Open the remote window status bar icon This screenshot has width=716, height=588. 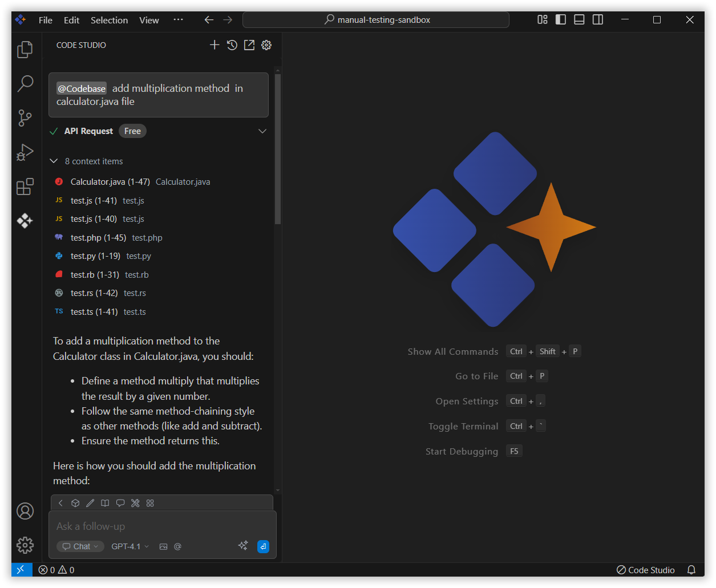pos(22,570)
